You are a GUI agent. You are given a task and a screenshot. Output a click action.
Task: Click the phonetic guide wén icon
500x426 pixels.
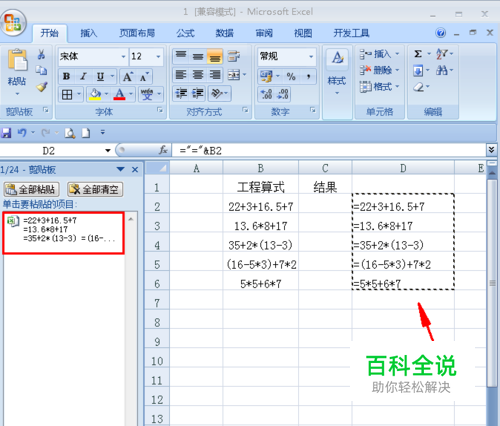(147, 94)
